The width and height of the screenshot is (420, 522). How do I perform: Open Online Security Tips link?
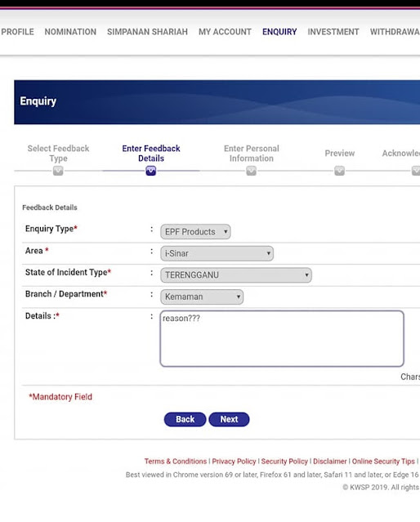[x=383, y=462]
